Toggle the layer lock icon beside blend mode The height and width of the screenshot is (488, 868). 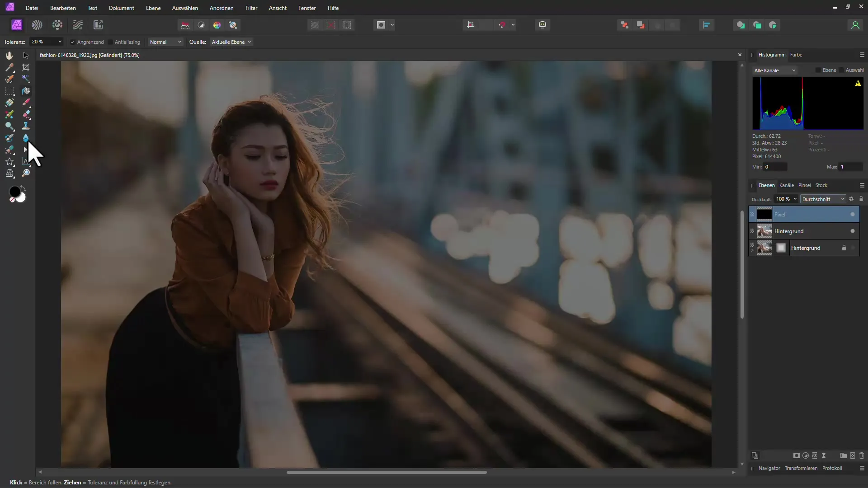(861, 199)
